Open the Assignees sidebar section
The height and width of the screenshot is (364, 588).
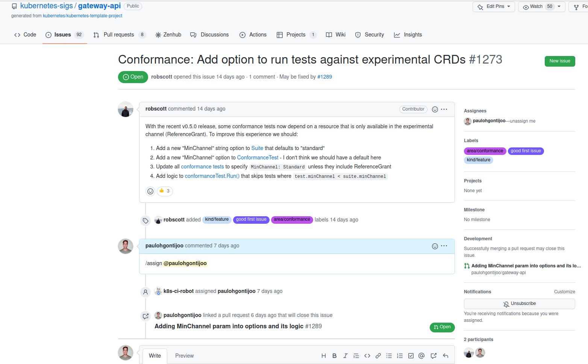point(475,111)
